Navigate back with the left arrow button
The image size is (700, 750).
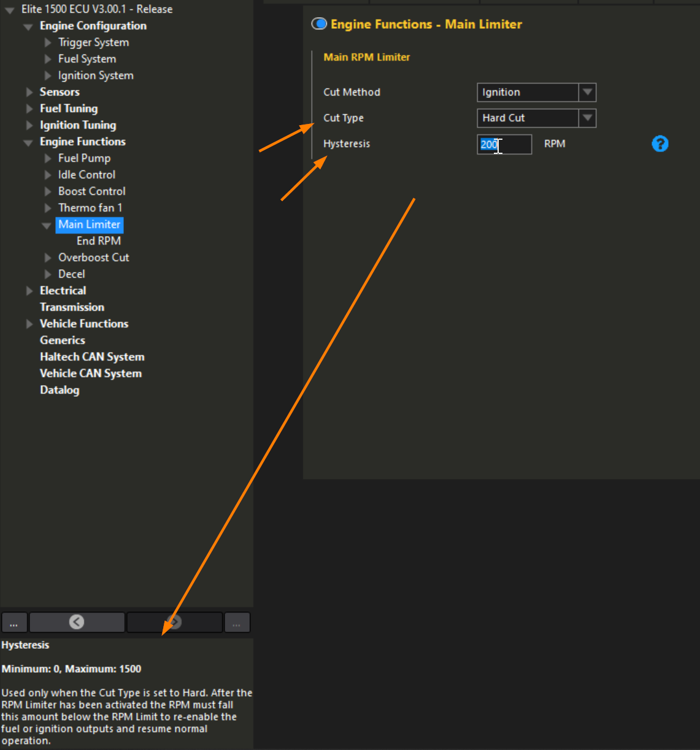[x=76, y=622]
